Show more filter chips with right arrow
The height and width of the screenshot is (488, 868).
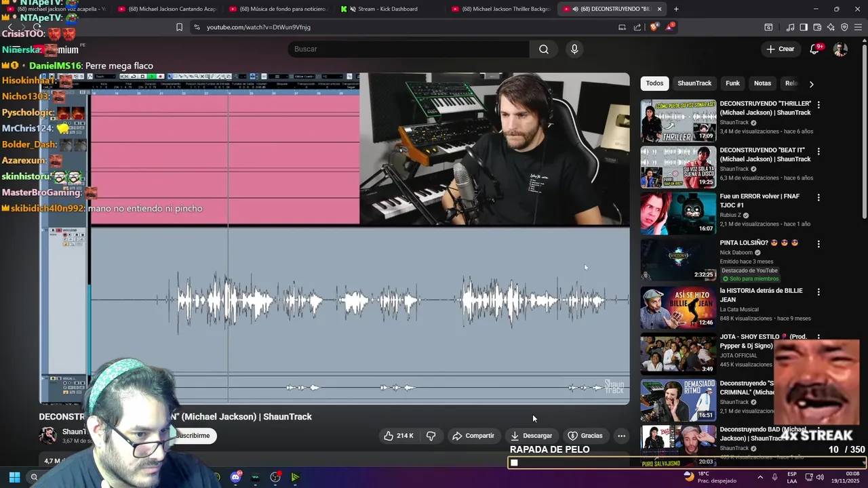click(811, 83)
